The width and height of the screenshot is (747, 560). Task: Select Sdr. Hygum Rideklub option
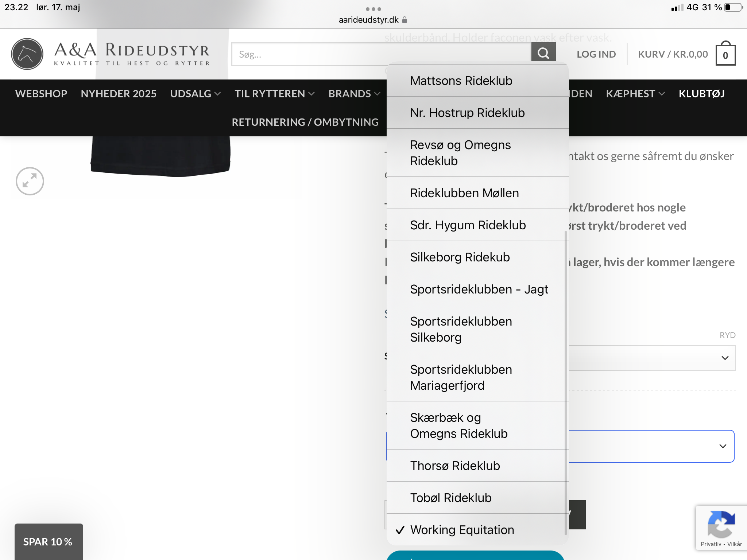pos(477,225)
